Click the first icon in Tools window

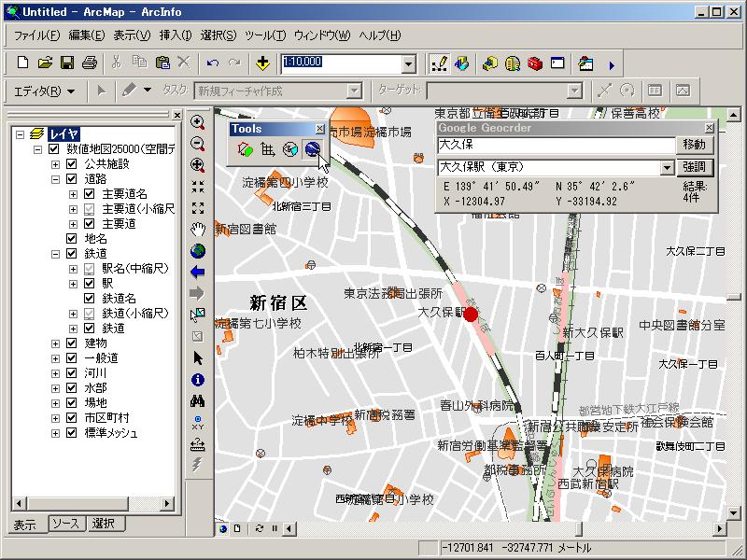245,149
